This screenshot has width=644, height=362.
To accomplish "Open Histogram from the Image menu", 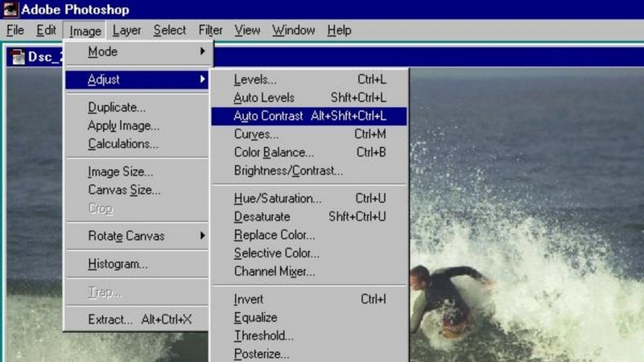I will point(118,264).
